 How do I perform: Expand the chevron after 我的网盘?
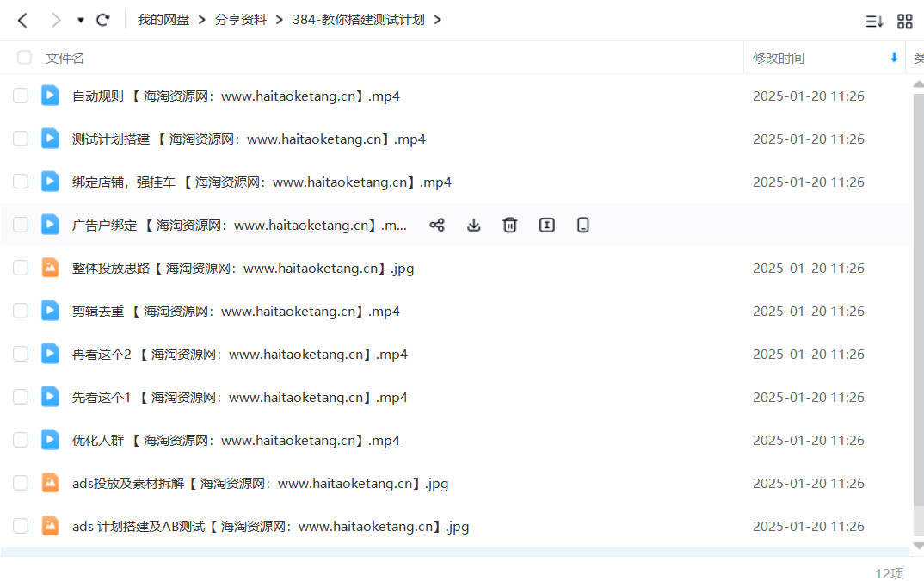click(x=202, y=20)
